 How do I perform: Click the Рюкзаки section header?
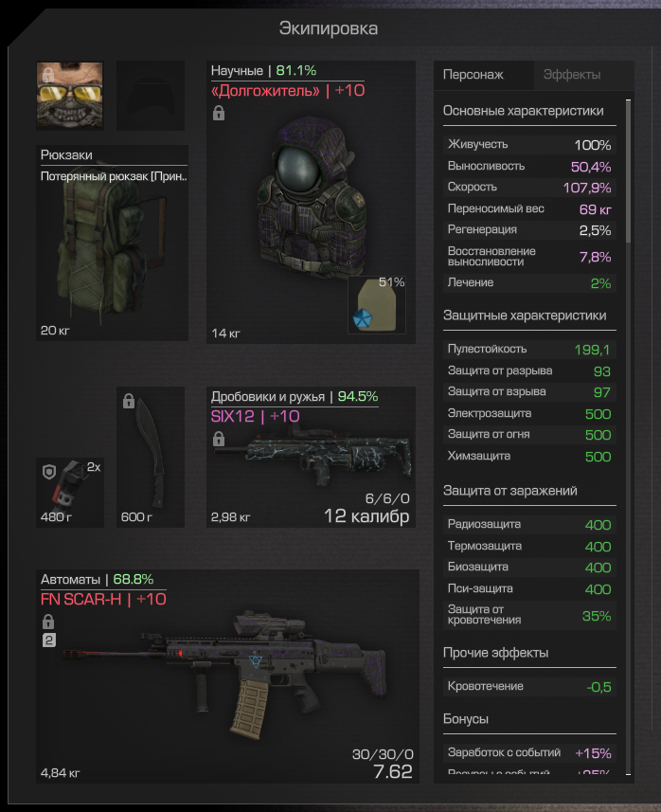[x=67, y=154]
